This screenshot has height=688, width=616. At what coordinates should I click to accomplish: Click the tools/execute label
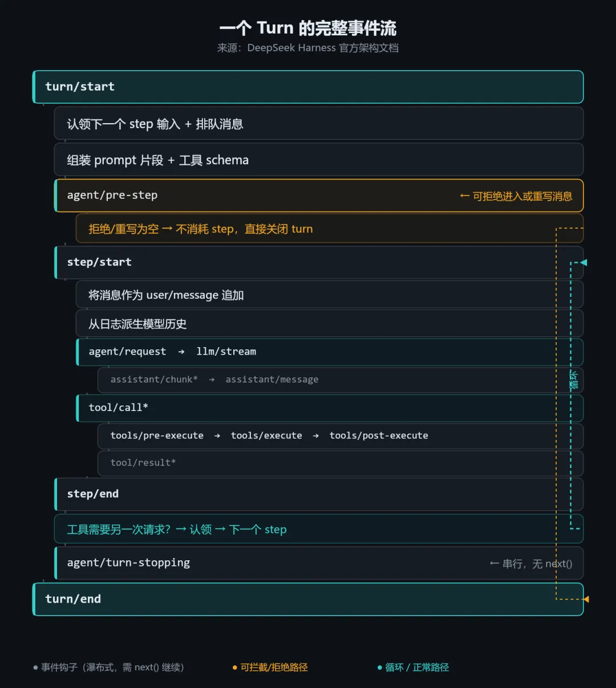pos(266,435)
